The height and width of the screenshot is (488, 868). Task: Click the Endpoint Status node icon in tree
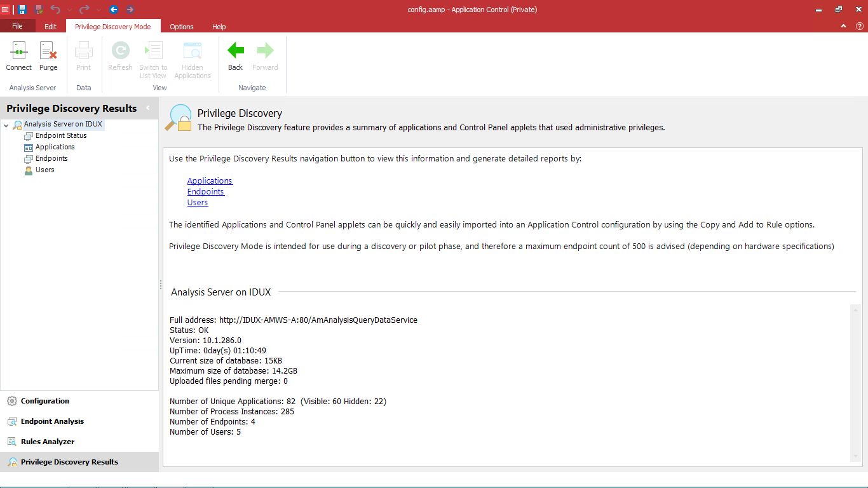[x=29, y=136]
